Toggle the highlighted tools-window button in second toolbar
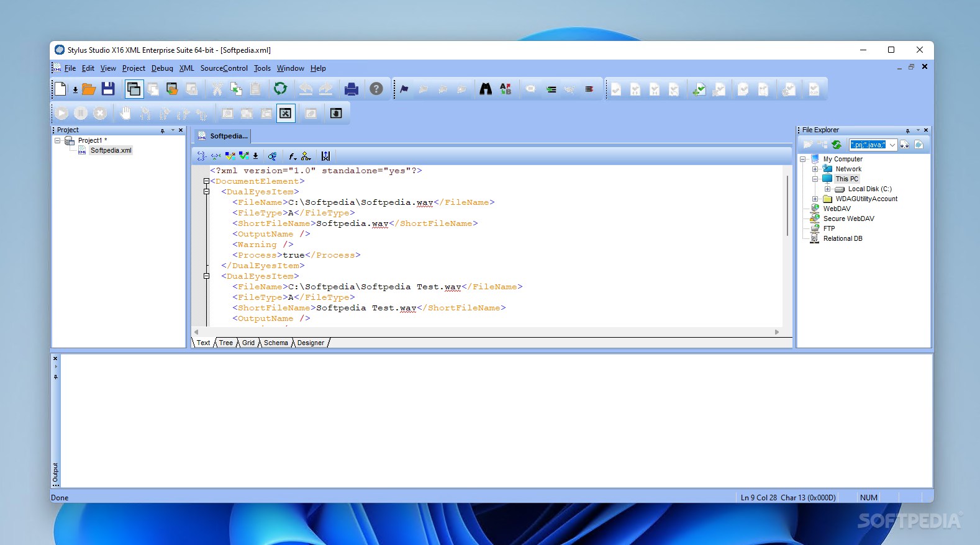Image resolution: width=980 pixels, height=545 pixels. point(286,113)
